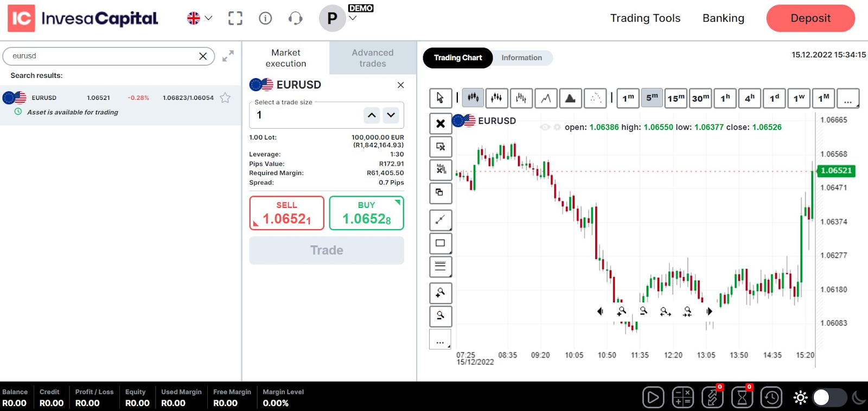Switch chart to area (mountain) style
The image size is (868, 411).
570,98
